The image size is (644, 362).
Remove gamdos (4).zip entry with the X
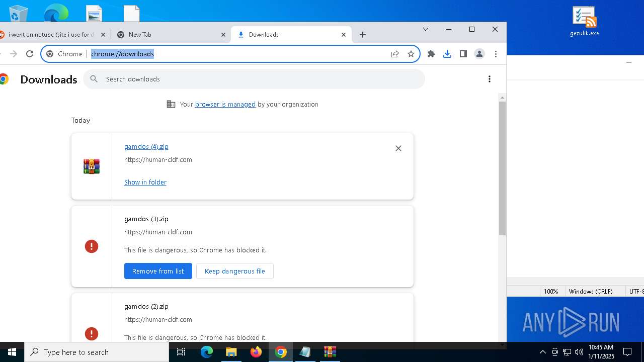point(398,148)
